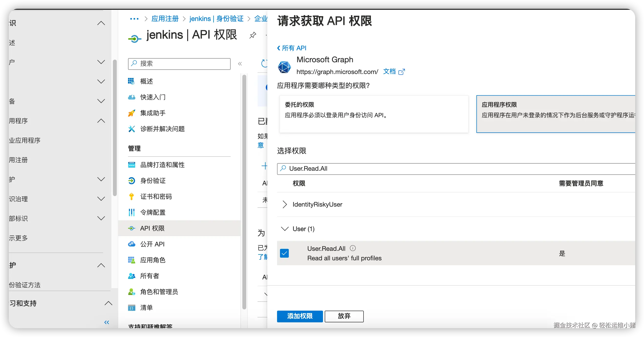Viewport: 644px width, 337px height.
Task: Open the 证书和密码 key icon item
Action: click(131, 197)
